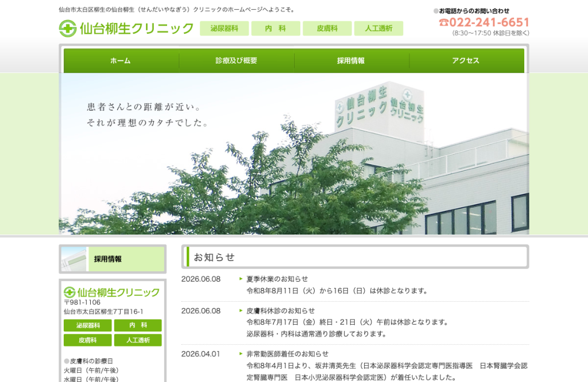Open the 採用情報 navigation tab
Image resolution: width=588 pixels, height=382 pixels.
(351, 61)
